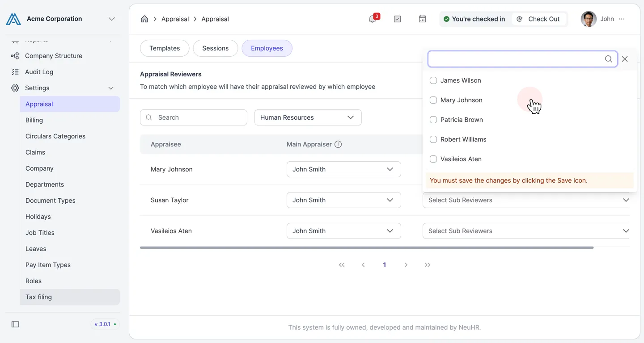Image resolution: width=644 pixels, height=343 pixels.
Task: Open notifications bell with 3 badge
Action: point(373,19)
